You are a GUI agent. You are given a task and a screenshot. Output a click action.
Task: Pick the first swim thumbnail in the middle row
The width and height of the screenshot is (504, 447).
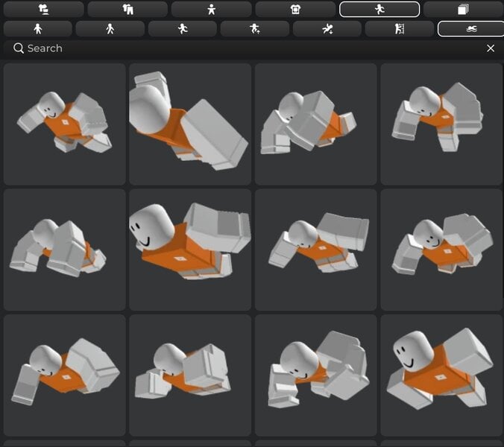65,250
